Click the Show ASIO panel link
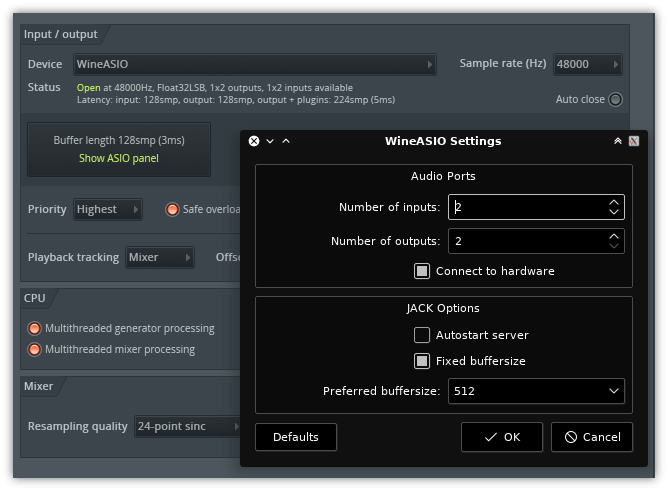Image resolution: width=668 pixels, height=491 pixels. 119,158
